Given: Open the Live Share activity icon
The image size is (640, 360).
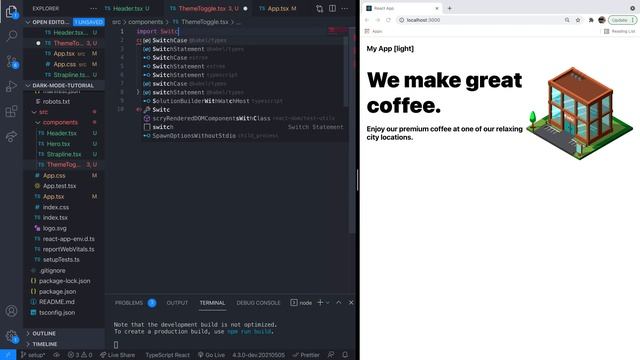Looking at the screenshot, I should tap(11, 136).
